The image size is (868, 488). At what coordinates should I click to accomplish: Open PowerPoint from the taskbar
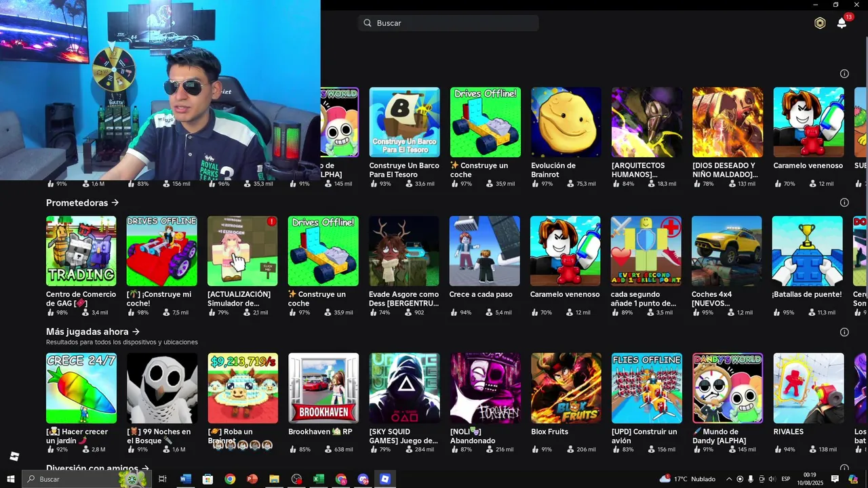[252, 479]
